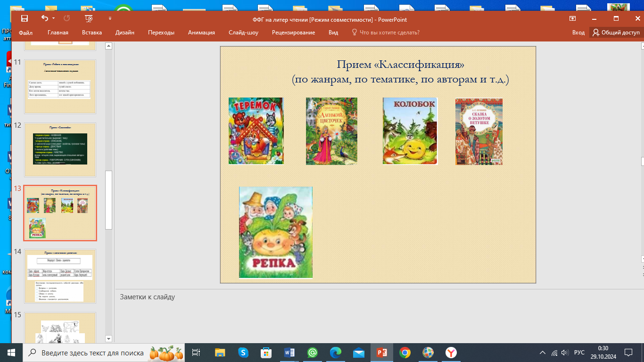Select slide 15 thumbnail

[x=60, y=328]
